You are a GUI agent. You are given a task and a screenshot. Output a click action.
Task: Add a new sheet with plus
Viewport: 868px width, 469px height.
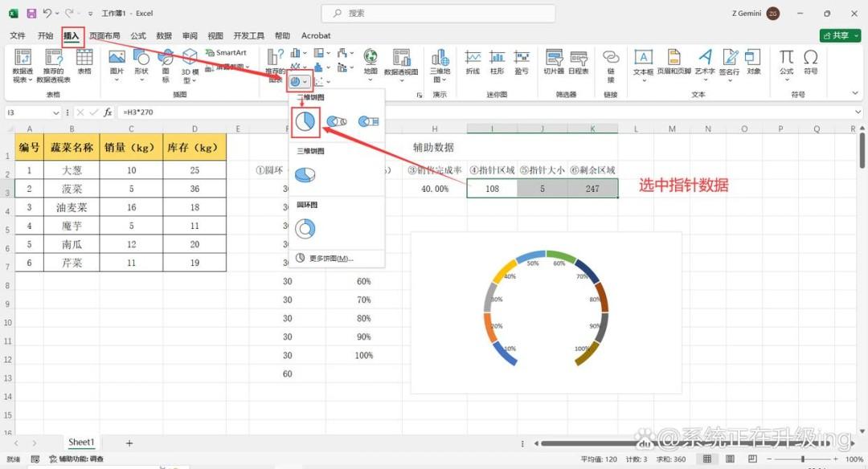coord(129,443)
